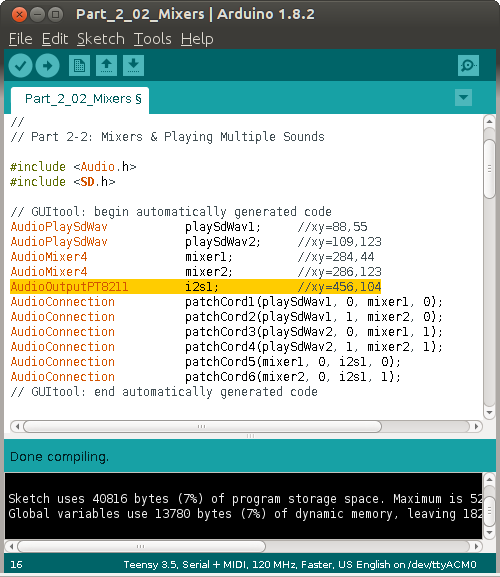Select the Part_2_02_Mixers tab
This screenshot has height=577, width=500.
pyautogui.click(x=80, y=99)
